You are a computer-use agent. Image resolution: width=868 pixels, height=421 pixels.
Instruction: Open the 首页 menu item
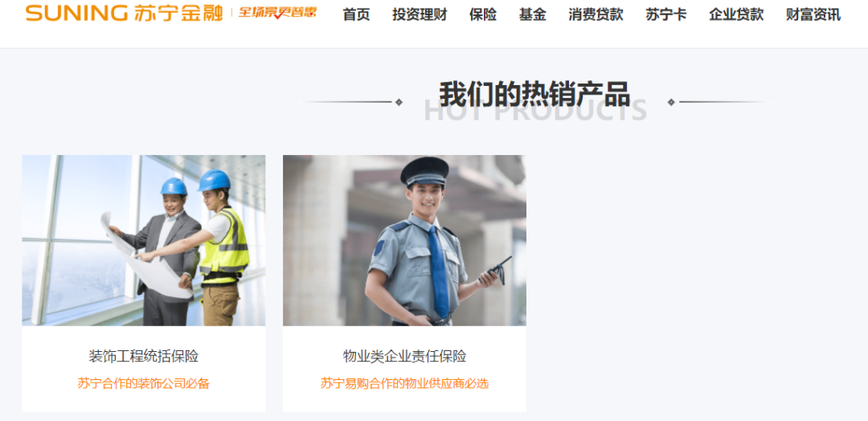tap(356, 15)
